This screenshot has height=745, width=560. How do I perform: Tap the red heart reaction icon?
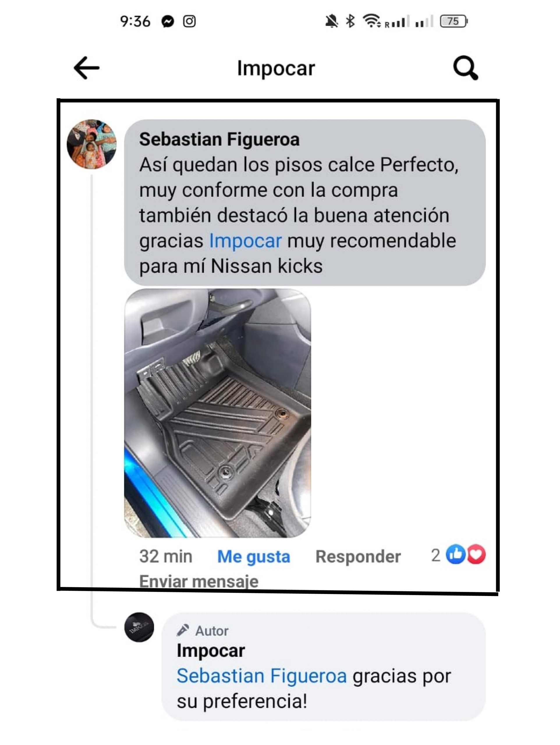[x=476, y=554]
